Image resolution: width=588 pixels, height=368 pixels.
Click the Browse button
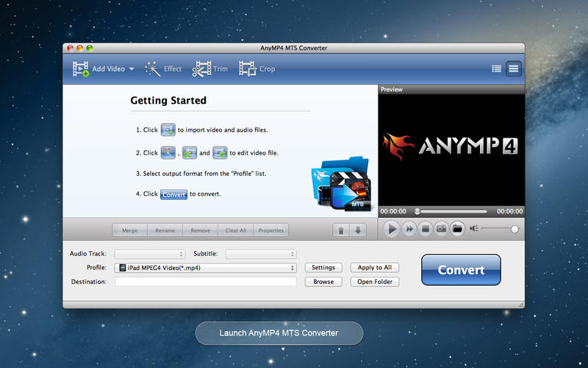click(323, 282)
